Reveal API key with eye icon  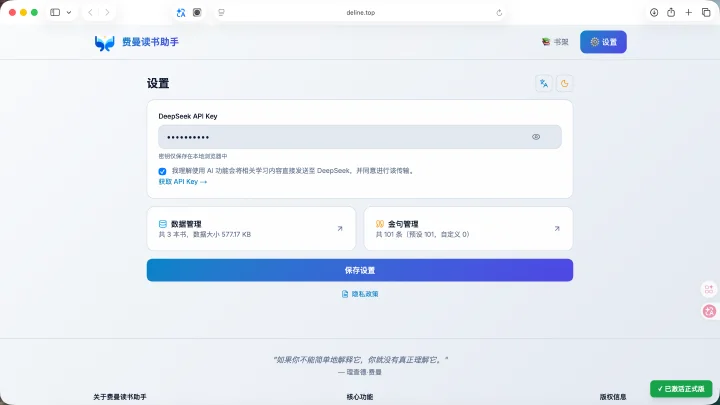pos(536,137)
